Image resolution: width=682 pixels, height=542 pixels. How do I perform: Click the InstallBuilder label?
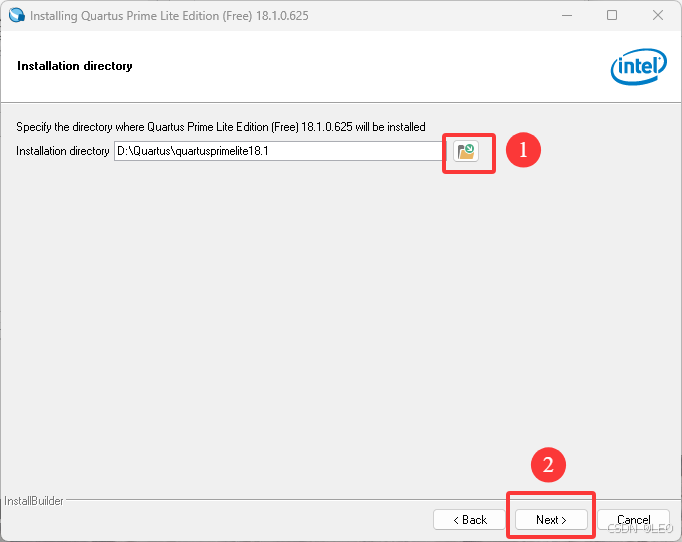pos(34,501)
